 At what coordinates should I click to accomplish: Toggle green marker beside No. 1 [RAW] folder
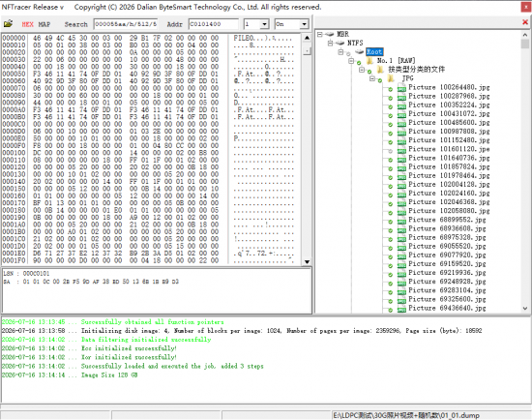coord(359,63)
